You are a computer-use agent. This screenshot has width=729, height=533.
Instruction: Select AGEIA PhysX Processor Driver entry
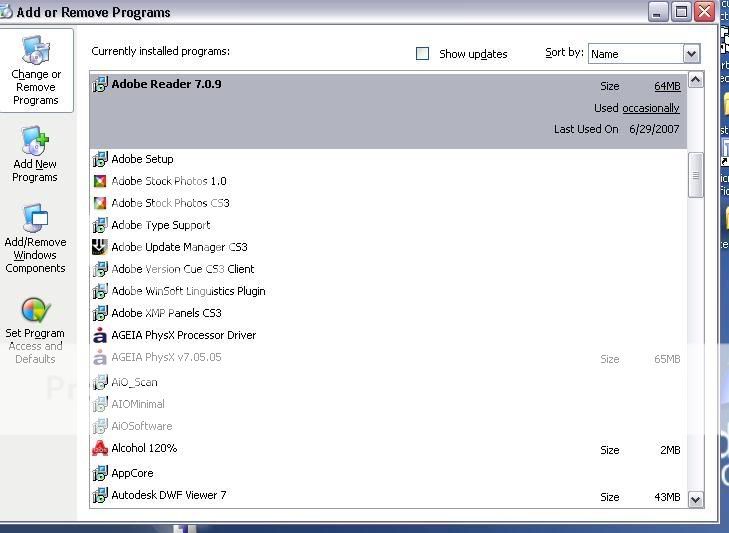coord(388,335)
